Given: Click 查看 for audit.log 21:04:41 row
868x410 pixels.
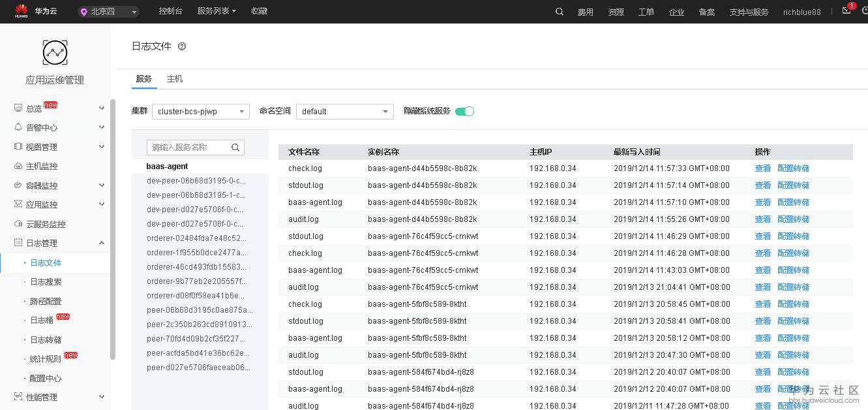Looking at the screenshot, I should pos(763,287).
